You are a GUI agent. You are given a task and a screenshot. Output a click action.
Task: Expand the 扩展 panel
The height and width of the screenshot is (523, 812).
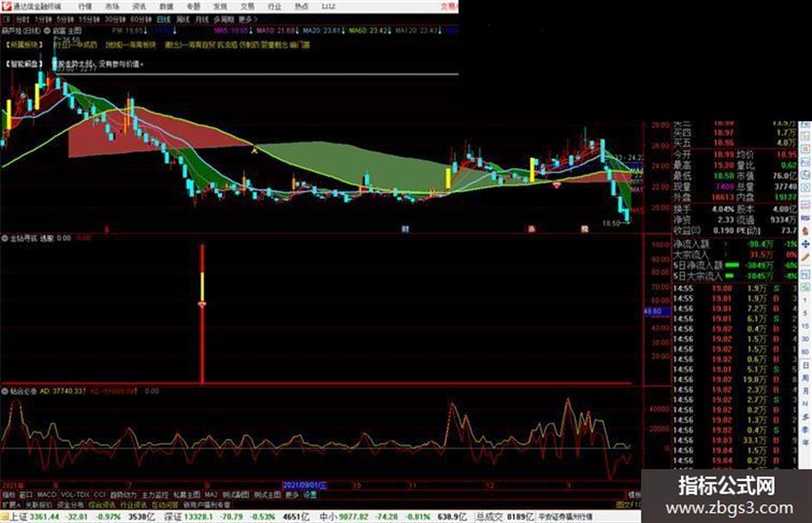tap(11, 504)
